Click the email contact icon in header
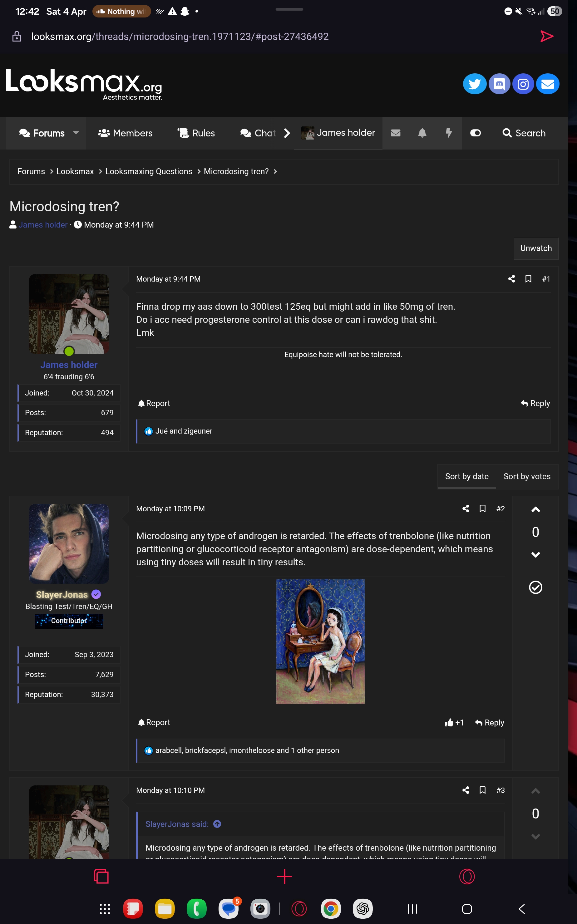 (x=547, y=84)
